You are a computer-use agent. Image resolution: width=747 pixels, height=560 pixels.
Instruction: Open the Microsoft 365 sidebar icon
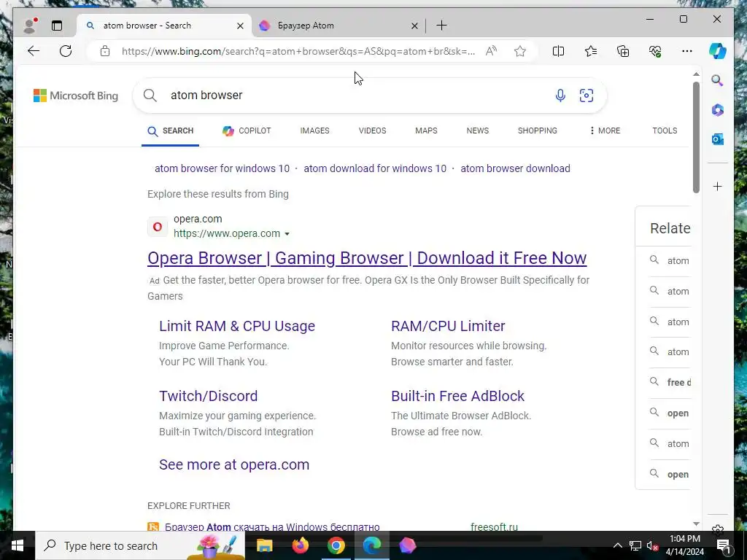(718, 110)
